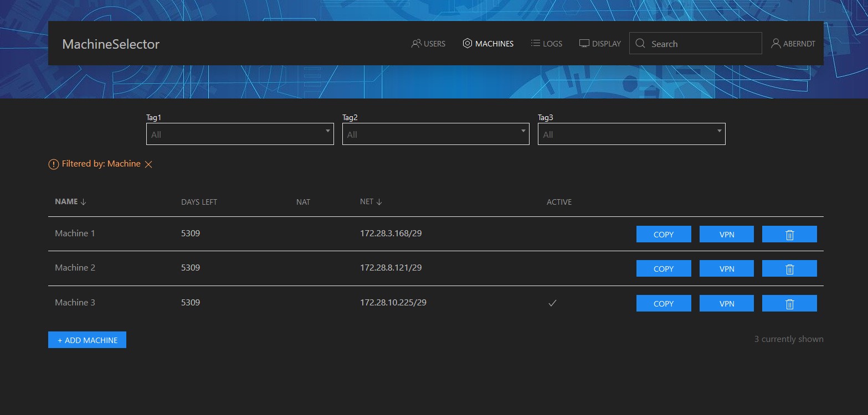Viewport: 868px width, 415px height.
Task: Connect VPN for Machine 2
Action: pos(726,269)
